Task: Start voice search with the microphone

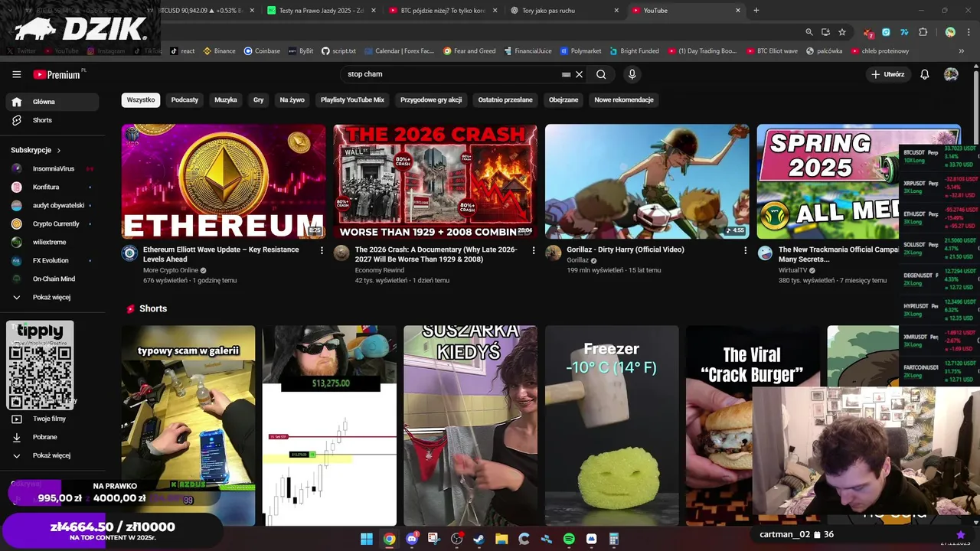Action: pos(632,74)
